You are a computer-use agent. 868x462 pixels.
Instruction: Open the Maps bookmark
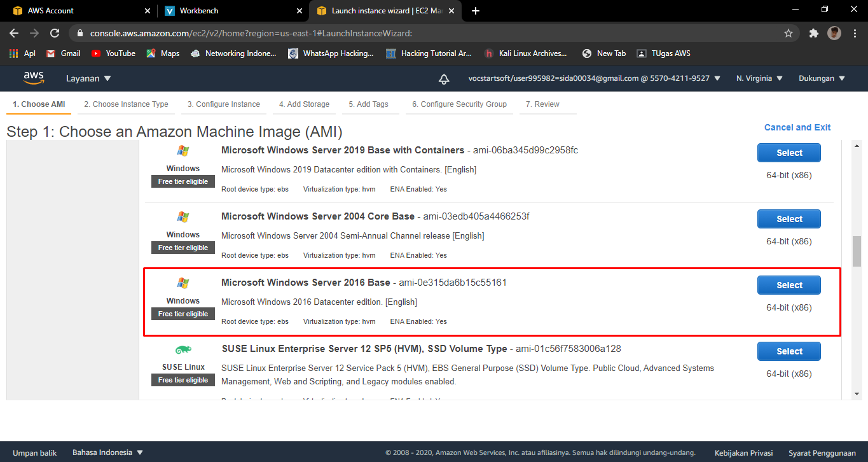click(163, 53)
